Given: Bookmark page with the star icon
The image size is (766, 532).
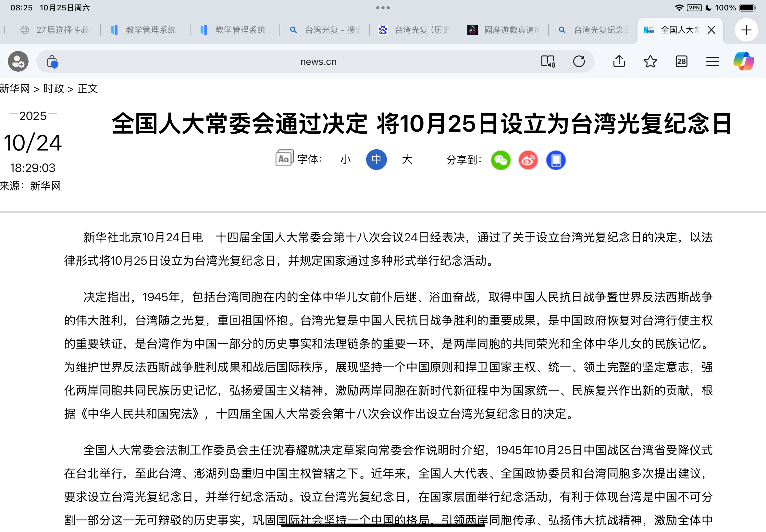Looking at the screenshot, I should 650,61.
